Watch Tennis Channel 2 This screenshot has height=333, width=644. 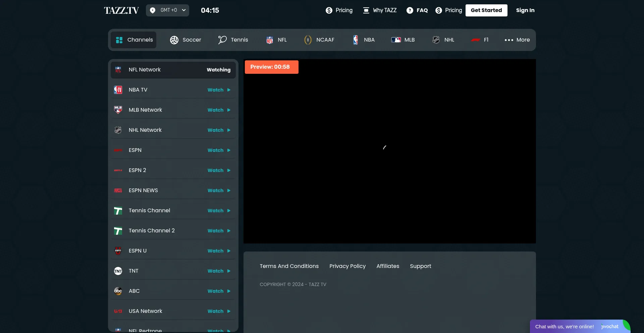[x=219, y=231]
